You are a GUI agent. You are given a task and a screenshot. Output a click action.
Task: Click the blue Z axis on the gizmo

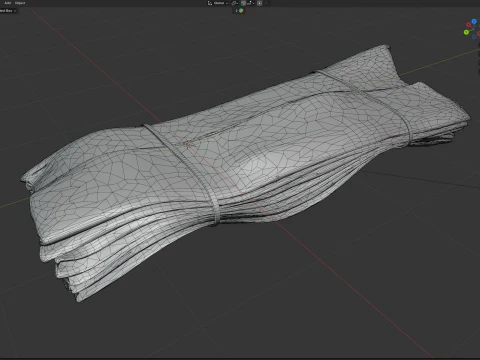pyautogui.click(x=474, y=21)
